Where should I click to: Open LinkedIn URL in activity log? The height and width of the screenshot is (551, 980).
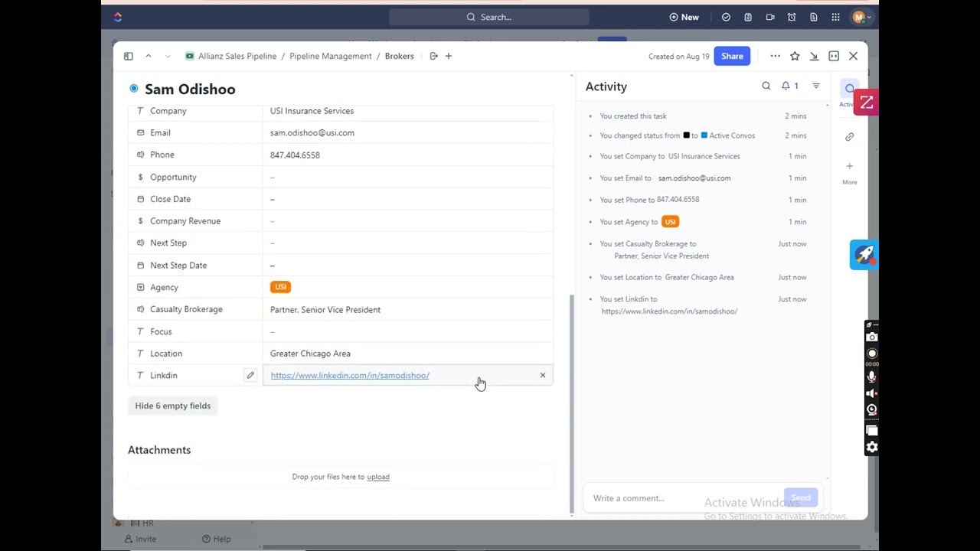669,311
